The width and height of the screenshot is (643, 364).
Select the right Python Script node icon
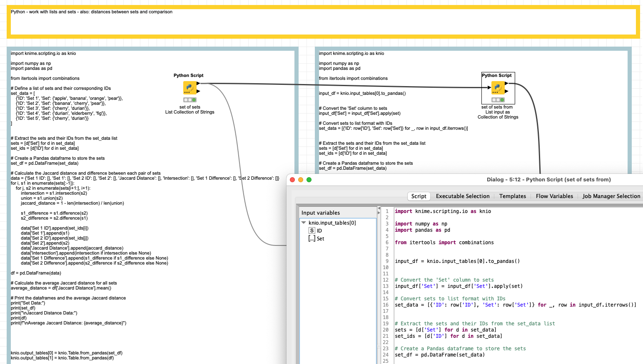(498, 88)
